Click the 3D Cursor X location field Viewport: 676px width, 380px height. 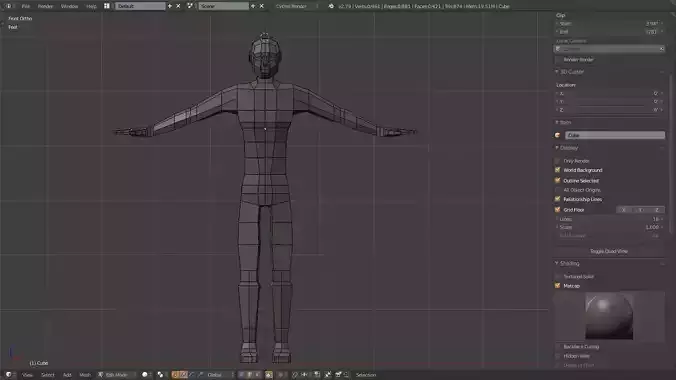pyautogui.click(x=609, y=93)
